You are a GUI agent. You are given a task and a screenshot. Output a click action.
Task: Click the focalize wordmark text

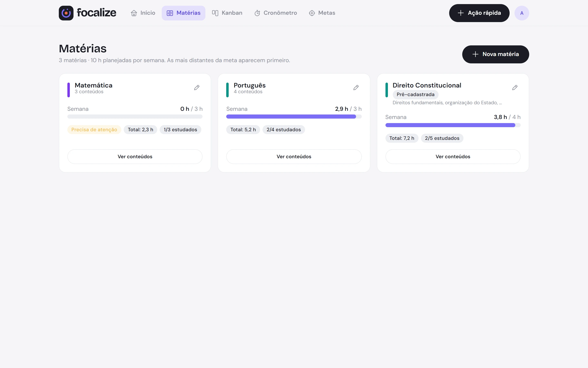pos(96,13)
